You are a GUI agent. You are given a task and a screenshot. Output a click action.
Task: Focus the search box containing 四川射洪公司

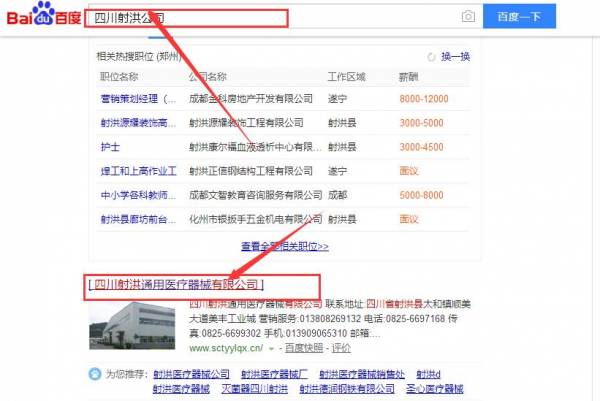[x=270, y=17]
